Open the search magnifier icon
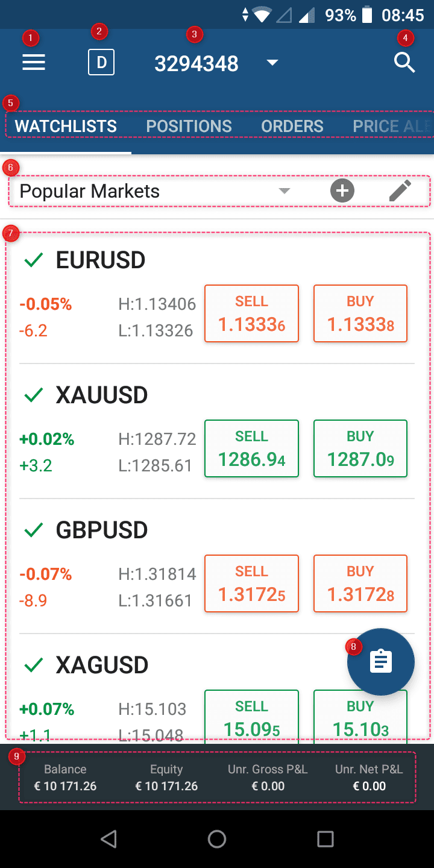 (404, 63)
